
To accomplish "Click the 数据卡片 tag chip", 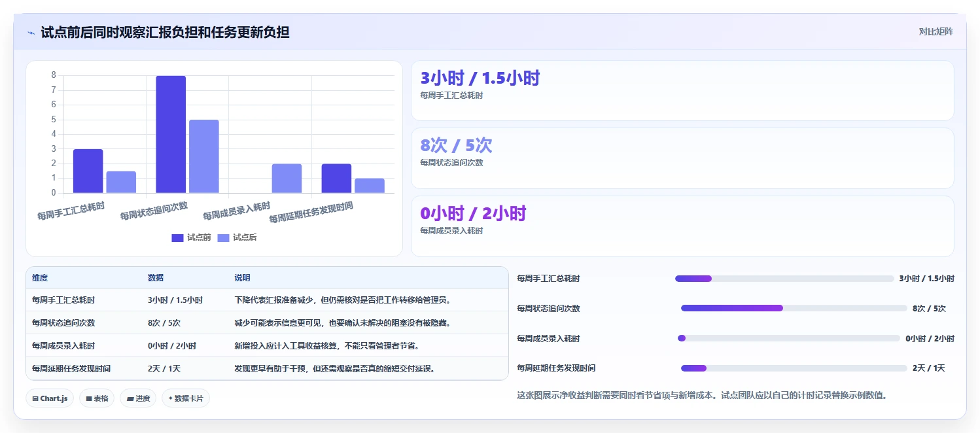I will point(186,398).
